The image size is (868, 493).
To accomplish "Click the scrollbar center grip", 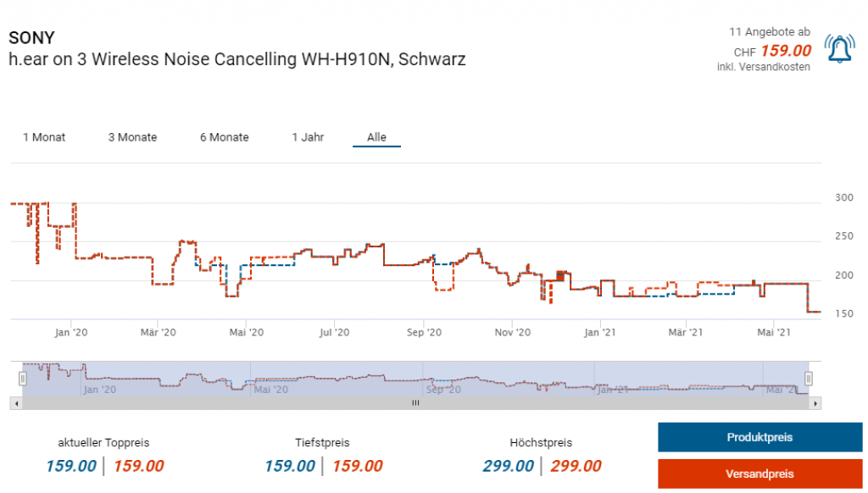I will click(415, 404).
